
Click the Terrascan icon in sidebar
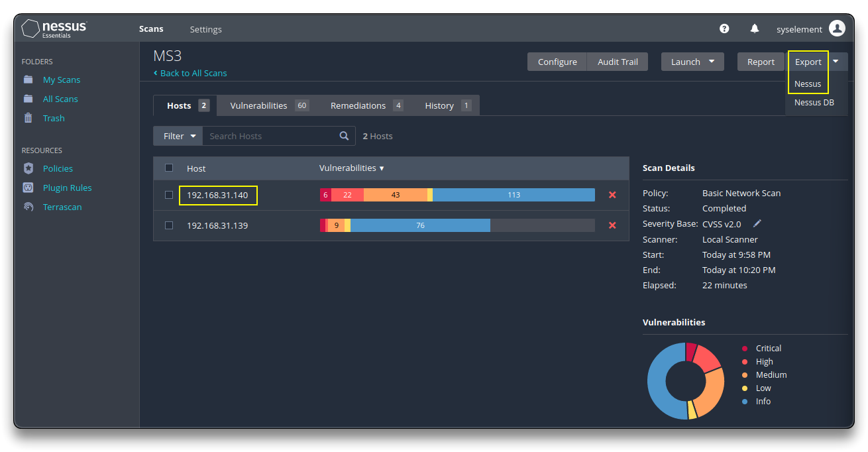tap(28, 207)
